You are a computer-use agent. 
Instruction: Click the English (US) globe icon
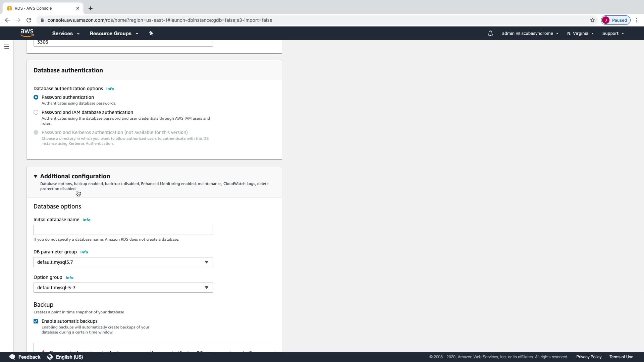click(x=50, y=357)
